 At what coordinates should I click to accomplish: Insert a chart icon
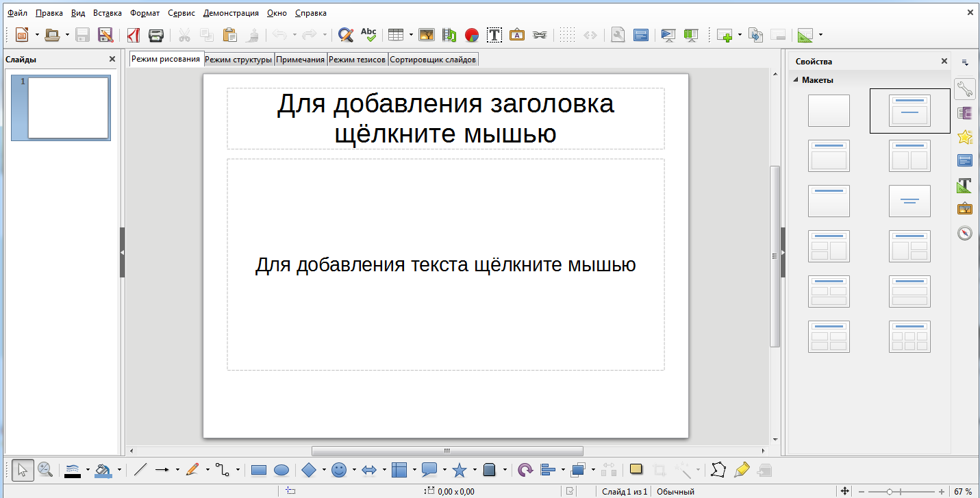(x=472, y=35)
